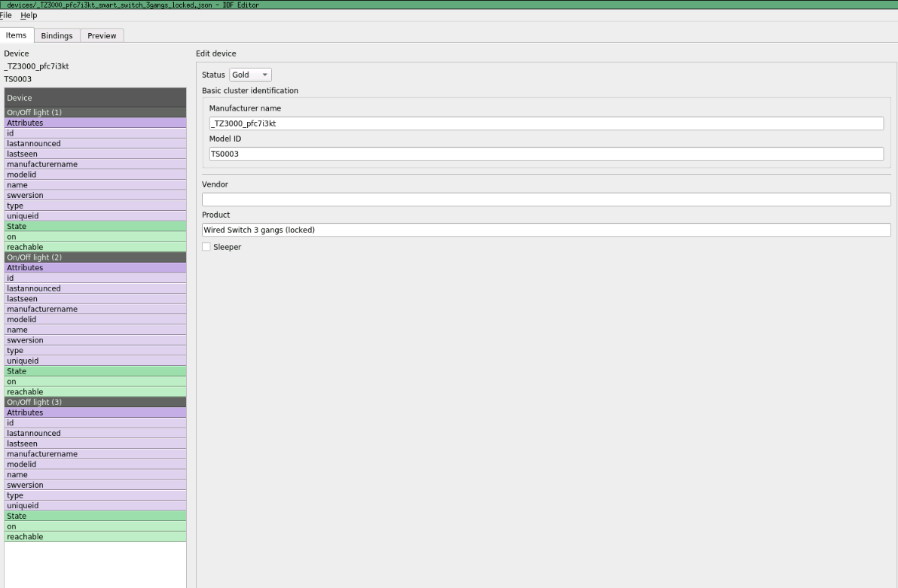Screen dimensions: 898x588
Task: Click the Model ID input field
Action: 546,154
